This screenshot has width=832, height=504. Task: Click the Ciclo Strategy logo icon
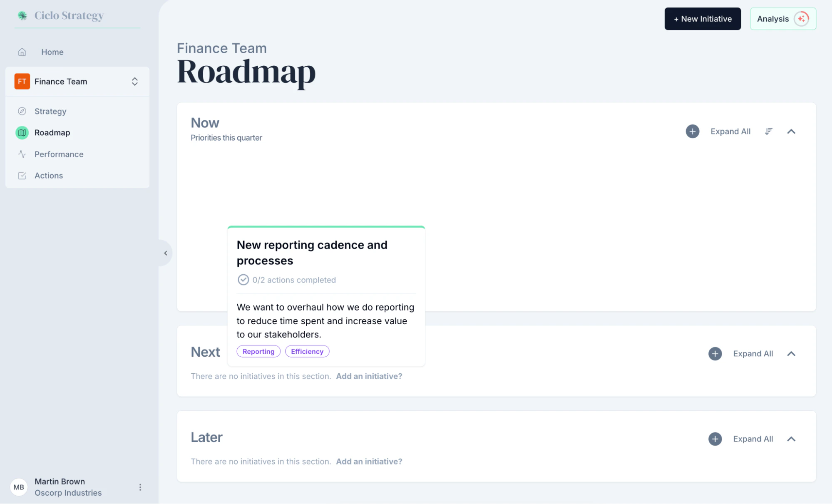(22, 16)
